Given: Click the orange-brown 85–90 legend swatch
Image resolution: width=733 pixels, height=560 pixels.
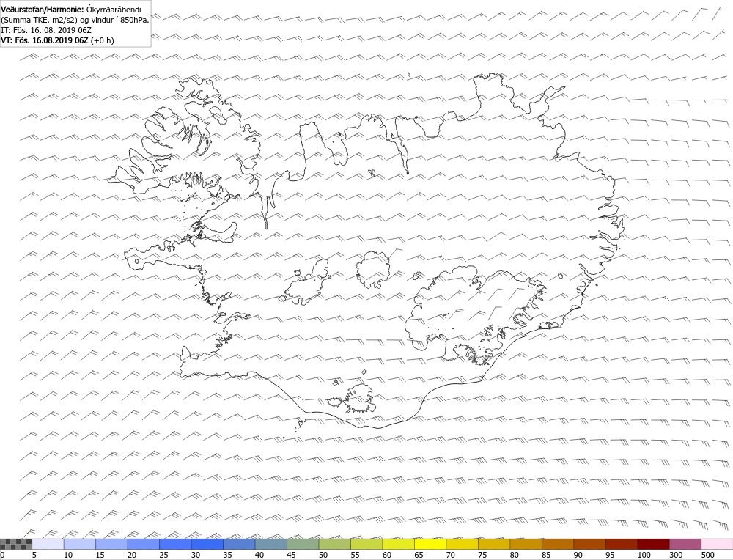Looking at the screenshot, I should pyautogui.click(x=558, y=544).
